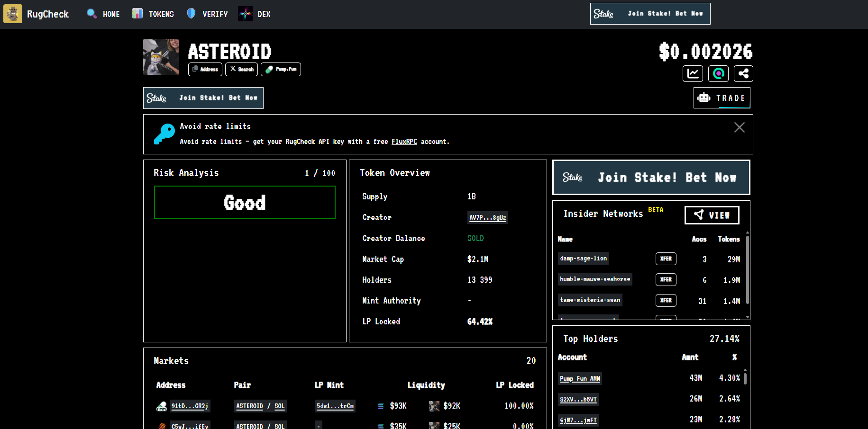Open the price chart icon button

click(693, 73)
